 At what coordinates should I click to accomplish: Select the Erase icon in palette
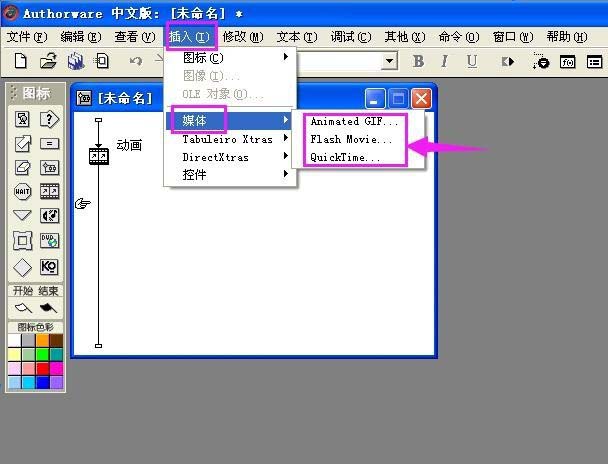(x=22, y=167)
